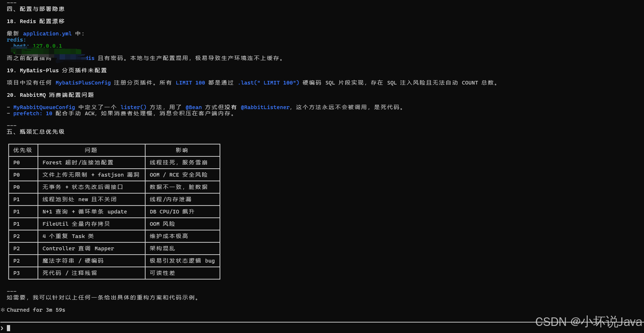The height and width of the screenshot is (333, 644).
Task: Click the MybatisPlusConfig class name
Action: [83, 83]
